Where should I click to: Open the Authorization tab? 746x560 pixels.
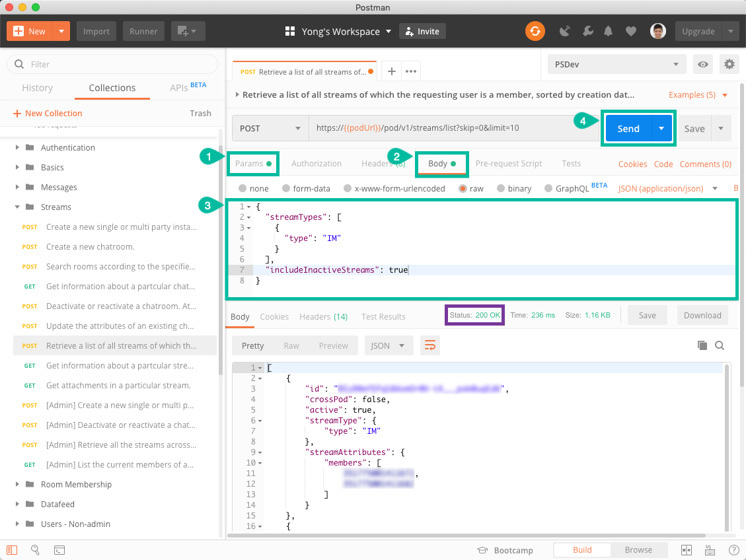317,164
